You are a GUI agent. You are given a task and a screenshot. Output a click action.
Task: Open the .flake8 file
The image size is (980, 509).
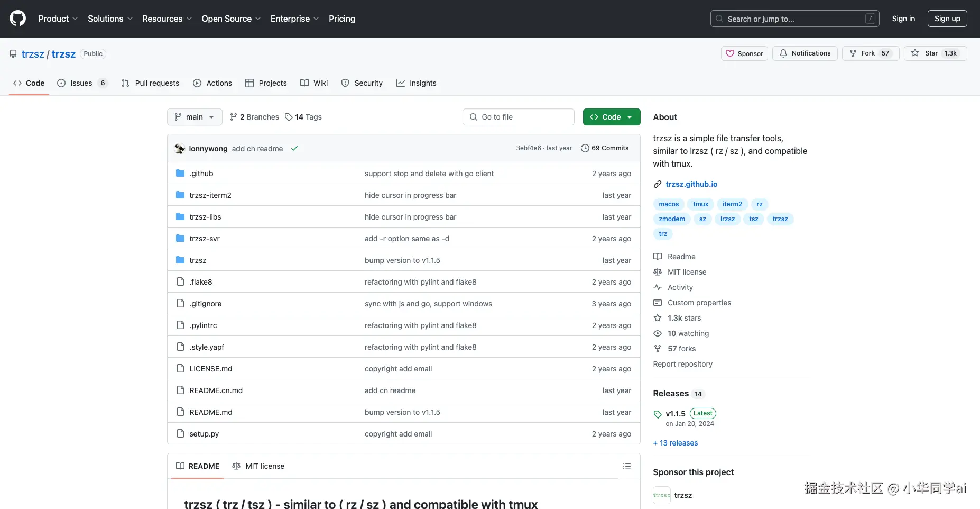point(201,282)
